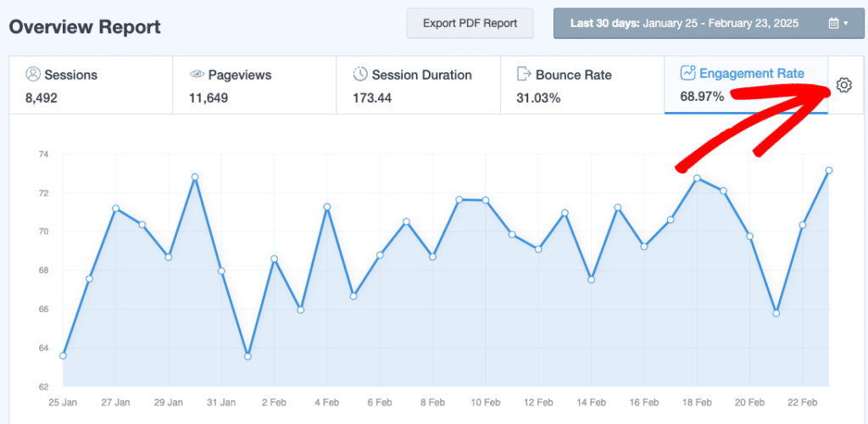Viewport: 868px width, 424px height.
Task: Click the Bounce Rate exit icon
Action: pos(524,75)
